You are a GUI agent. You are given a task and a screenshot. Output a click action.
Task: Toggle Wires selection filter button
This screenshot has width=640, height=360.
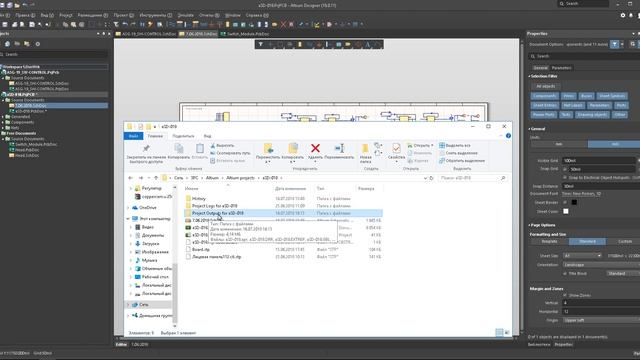[x=569, y=96]
